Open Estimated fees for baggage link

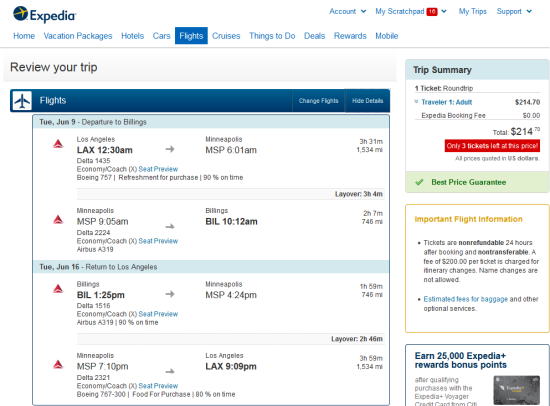tap(465, 299)
